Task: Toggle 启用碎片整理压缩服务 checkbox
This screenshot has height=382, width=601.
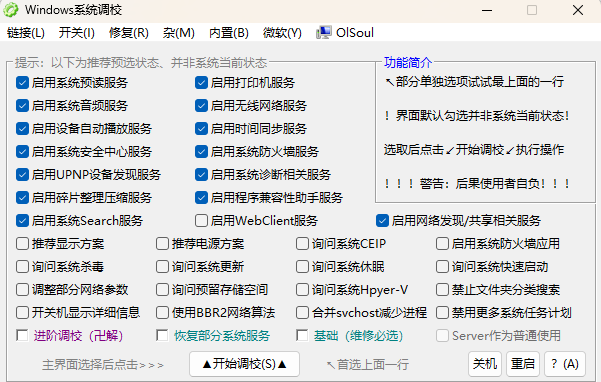Action: pyautogui.click(x=22, y=198)
